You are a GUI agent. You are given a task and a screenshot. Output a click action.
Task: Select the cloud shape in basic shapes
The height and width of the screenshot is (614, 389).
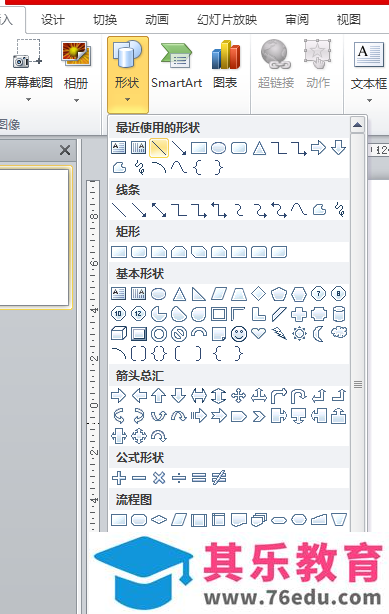(x=339, y=333)
